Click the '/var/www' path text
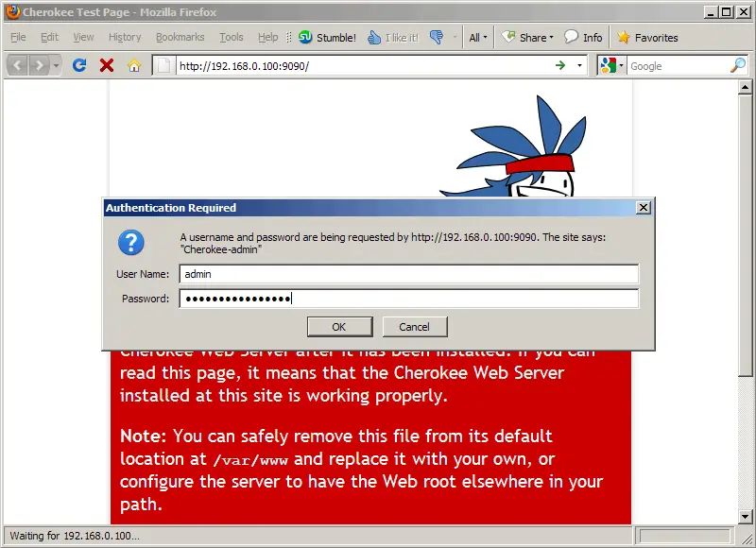Image resolution: width=756 pixels, height=548 pixels. pos(250,460)
